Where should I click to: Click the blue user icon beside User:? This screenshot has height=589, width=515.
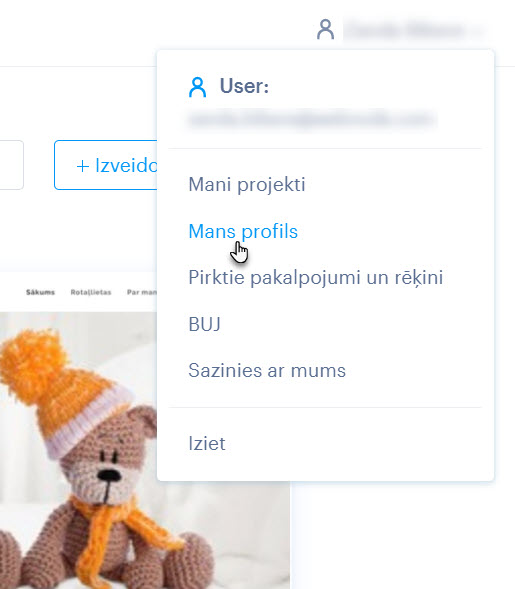click(x=197, y=87)
